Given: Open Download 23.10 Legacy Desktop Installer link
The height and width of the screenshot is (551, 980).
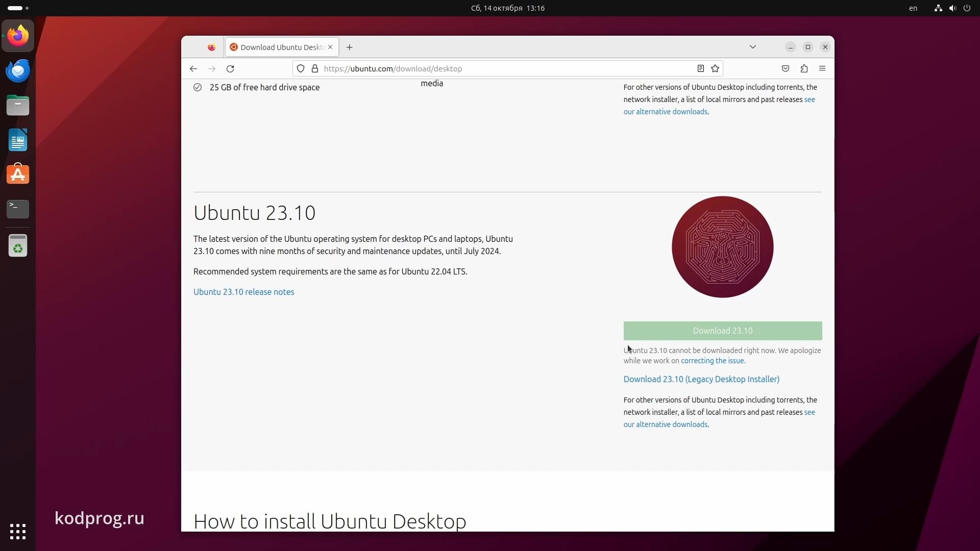Looking at the screenshot, I should pyautogui.click(x=701, y=379).
